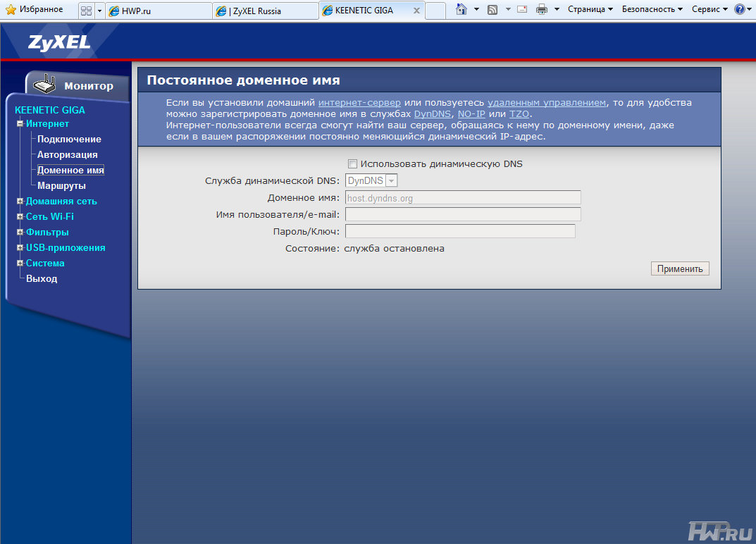Screen dimensions: 756x544
Task: Click the Пароль/Ключ input field
Action: (460, 232)
